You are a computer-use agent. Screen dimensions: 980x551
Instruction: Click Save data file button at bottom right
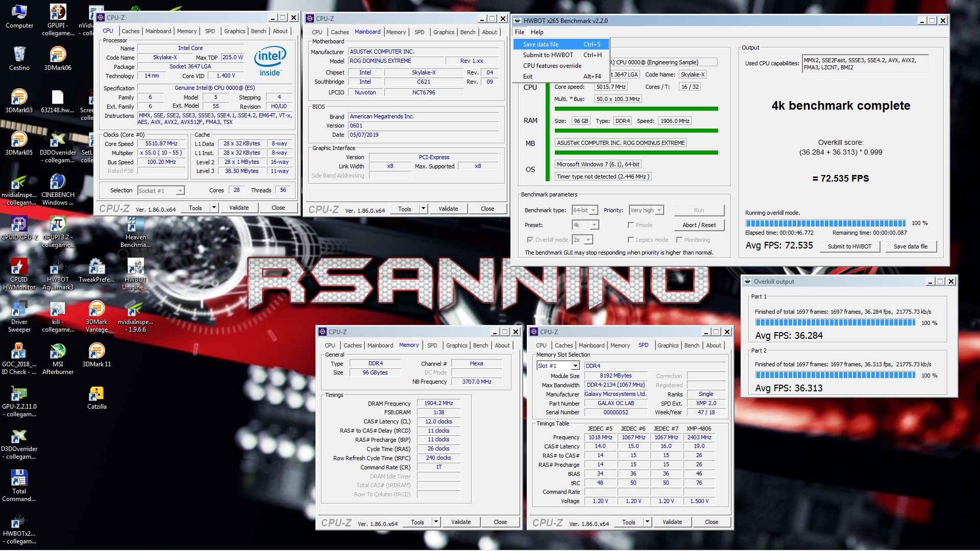pyautogui.click(x=911, y=246)
